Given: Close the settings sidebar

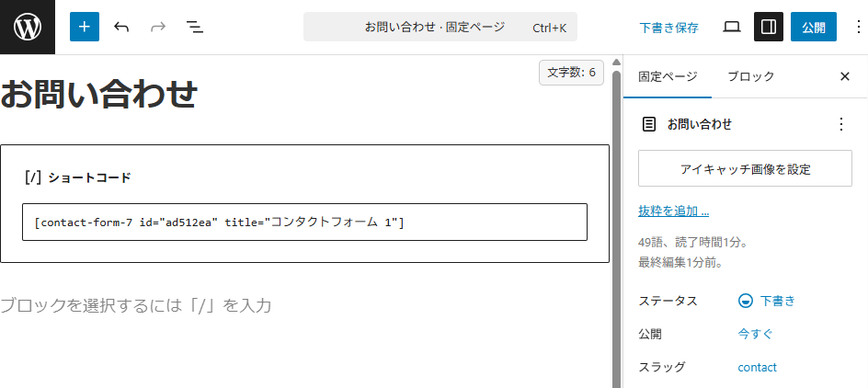Looking at the screenshot, I should (845, 76).
